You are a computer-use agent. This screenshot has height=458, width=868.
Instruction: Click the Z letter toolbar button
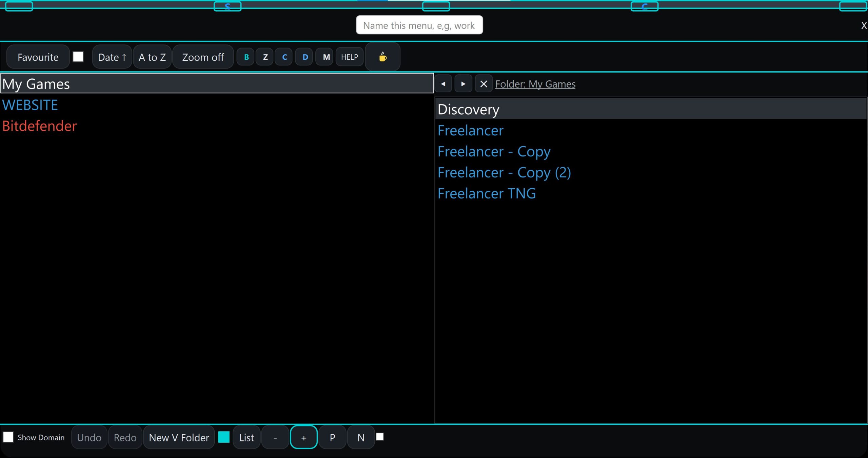click(265, 57)
